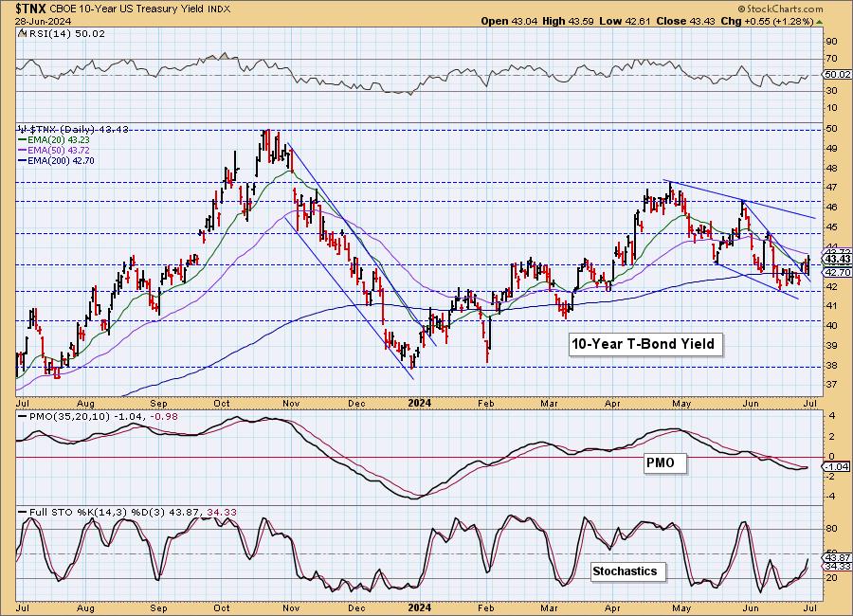Image resolution: width=853 pixels, height=616 pixels.
Task: Click the green up-arrow beside the Chg value
Action: (x=820, y=22)
